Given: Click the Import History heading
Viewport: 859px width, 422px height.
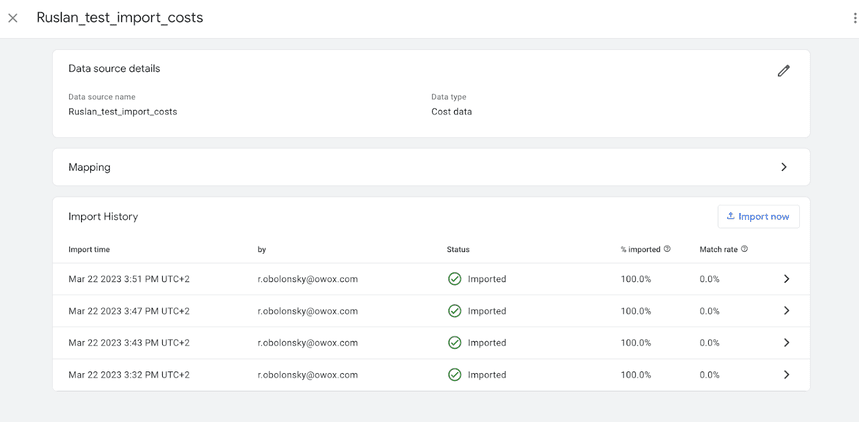Looking at the screenshot, I should tap(103, 216).
